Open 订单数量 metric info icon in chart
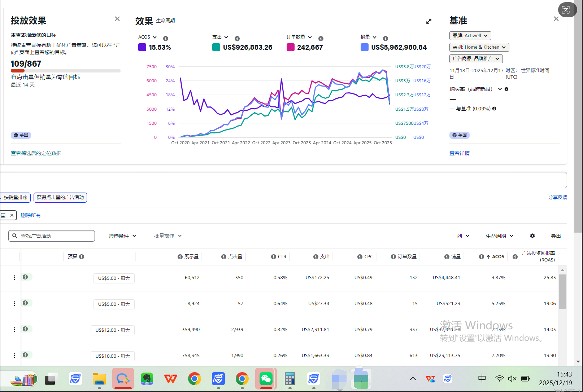 click(321, 39)
